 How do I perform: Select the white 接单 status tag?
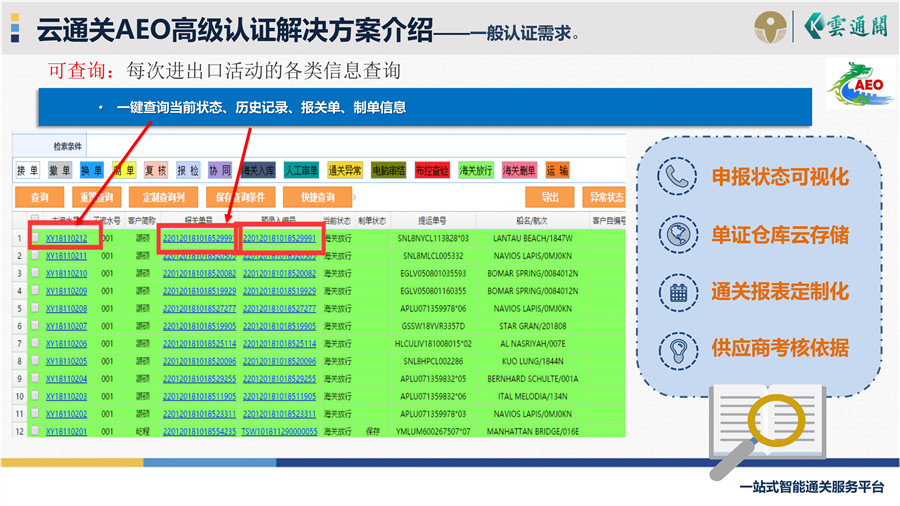[28, 170]
